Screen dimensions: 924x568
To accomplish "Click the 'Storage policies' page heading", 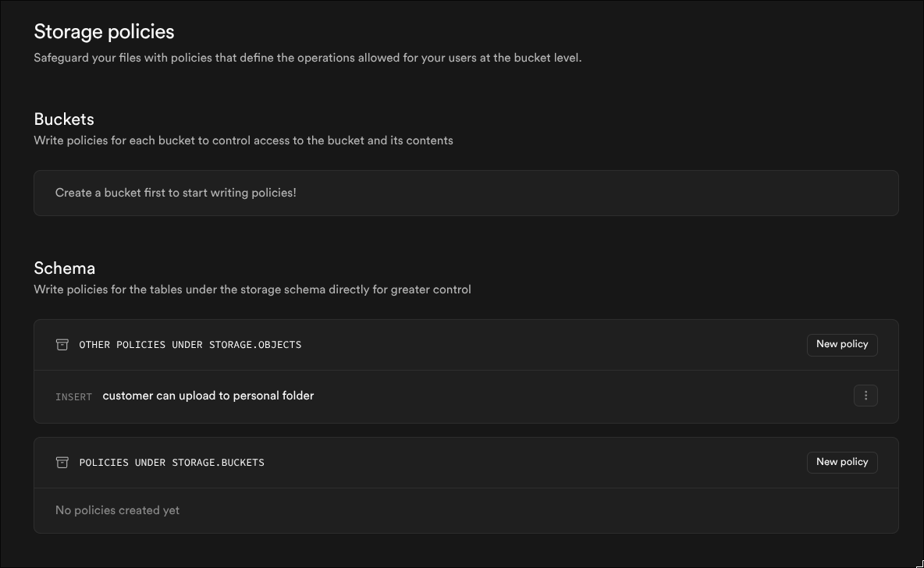I will coord(104,32).
